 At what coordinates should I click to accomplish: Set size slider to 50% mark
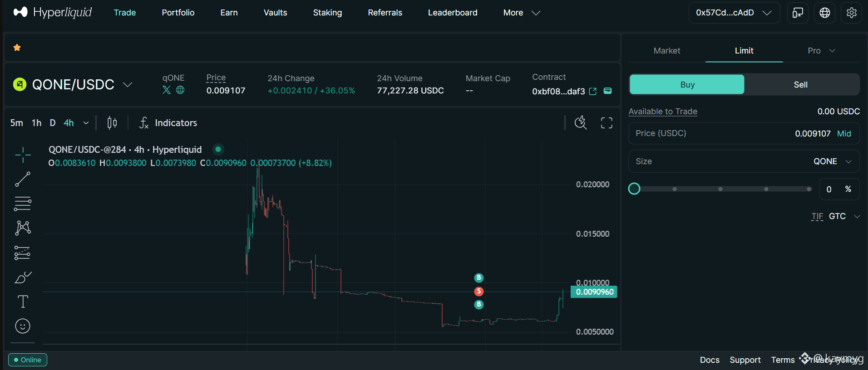pos(720,189)
